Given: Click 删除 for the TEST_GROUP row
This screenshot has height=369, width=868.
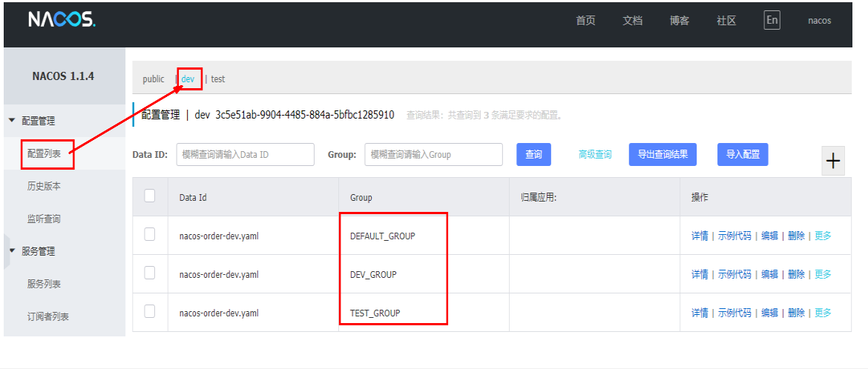Looking at the screenshot, I should (796, 313).
